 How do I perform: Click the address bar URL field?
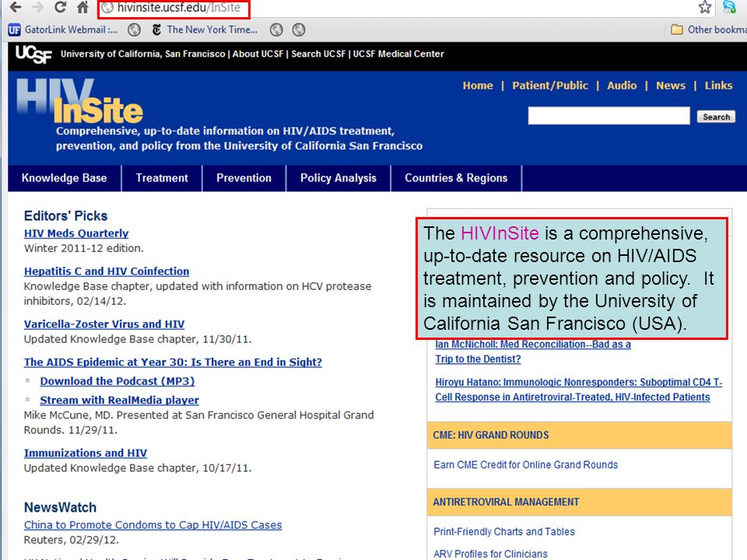tap(174, 8)
